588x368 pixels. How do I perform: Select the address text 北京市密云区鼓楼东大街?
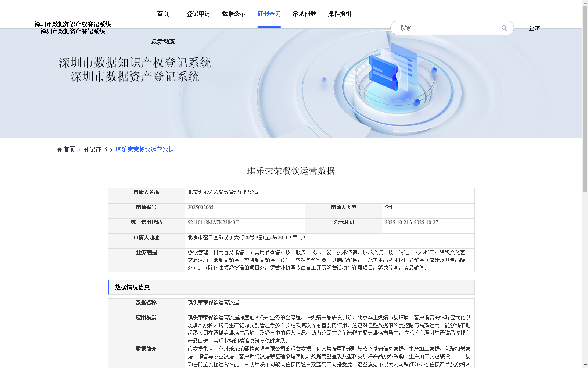(216, 237)
